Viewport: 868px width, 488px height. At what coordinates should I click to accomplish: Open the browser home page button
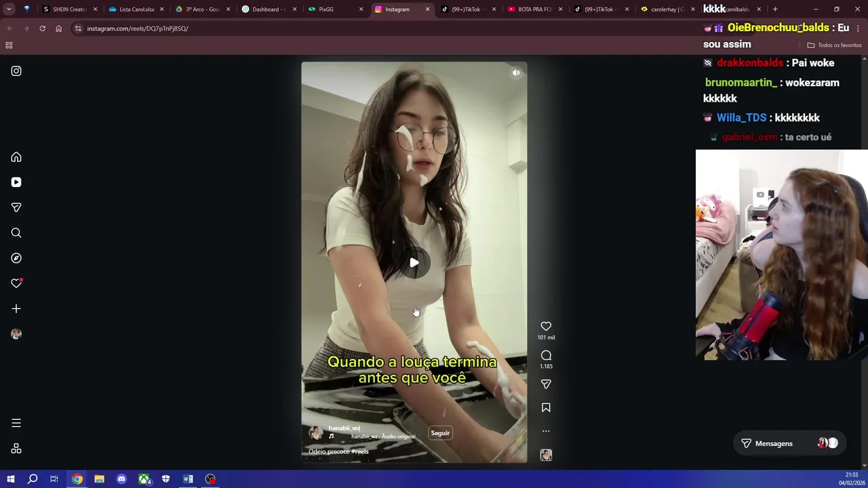click(x=58, y=28)
